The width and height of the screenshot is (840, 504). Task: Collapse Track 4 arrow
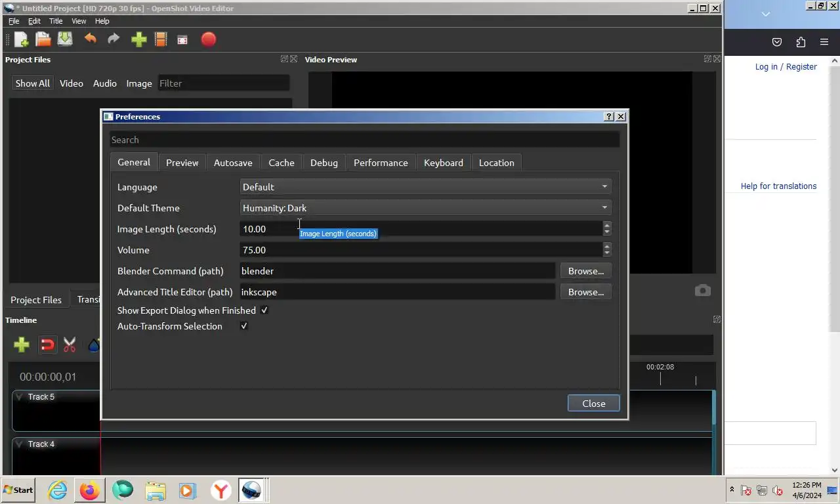coord(20,444)
